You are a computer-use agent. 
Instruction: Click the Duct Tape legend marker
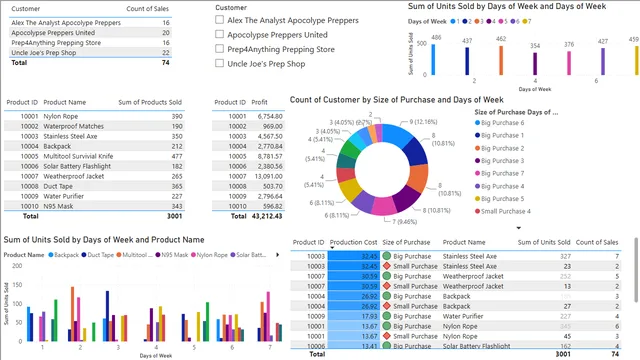coord(84,255)
